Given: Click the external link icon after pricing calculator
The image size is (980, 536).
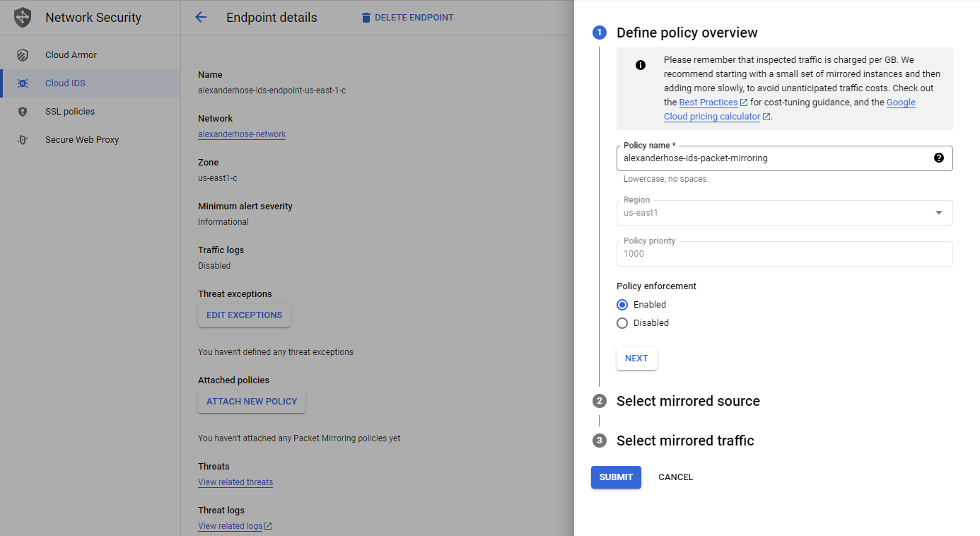Looking at the screenshot, I should (766, 117).
